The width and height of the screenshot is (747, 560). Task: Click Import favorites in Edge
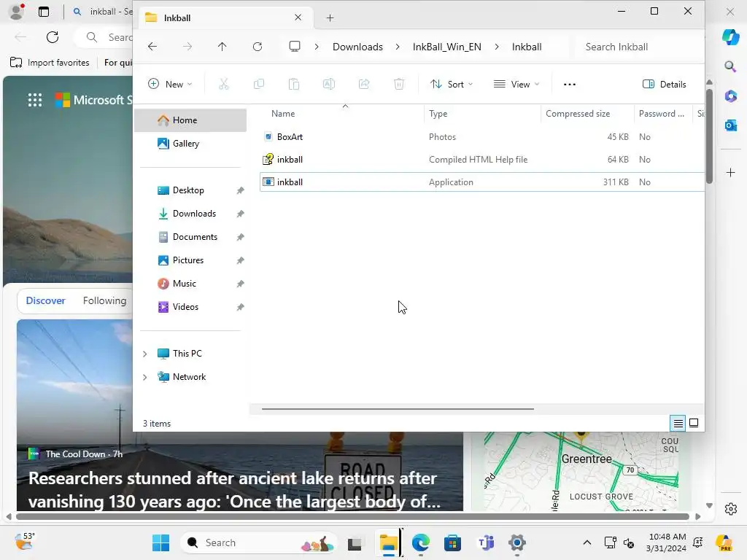pyautogui.click(x=50, y=63)
